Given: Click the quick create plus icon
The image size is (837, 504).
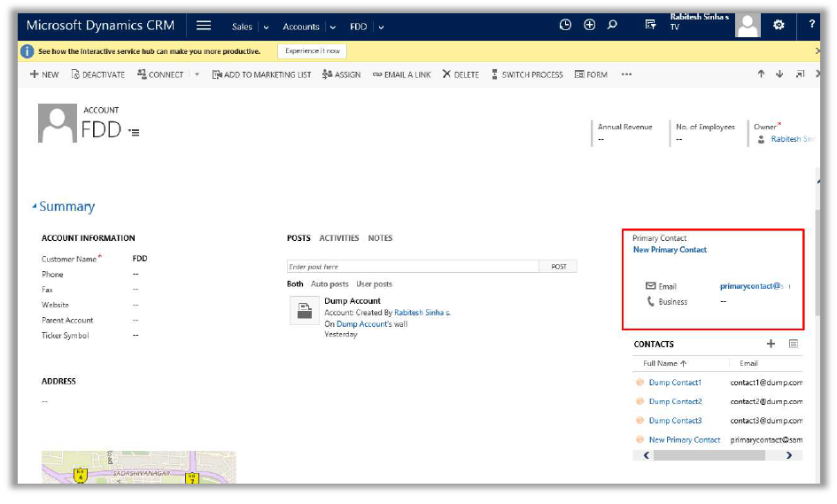Looking at the screenshot, I should 589,26.
